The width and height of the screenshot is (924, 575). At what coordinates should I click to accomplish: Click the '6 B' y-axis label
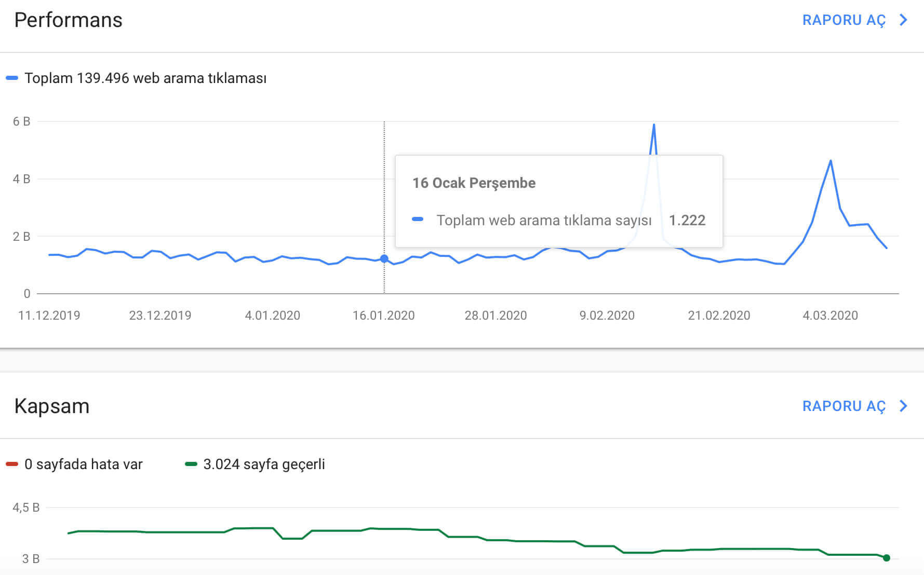coord(22,121)
